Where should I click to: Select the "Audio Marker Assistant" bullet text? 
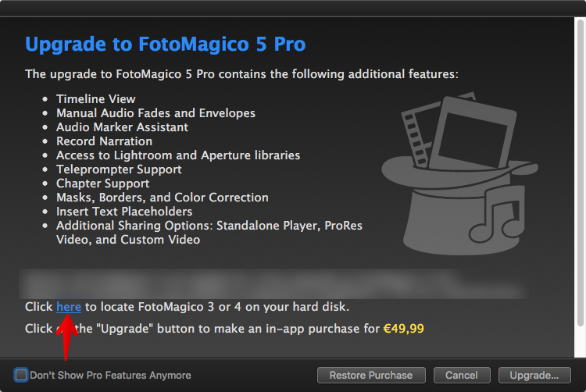tap(122, 127)
